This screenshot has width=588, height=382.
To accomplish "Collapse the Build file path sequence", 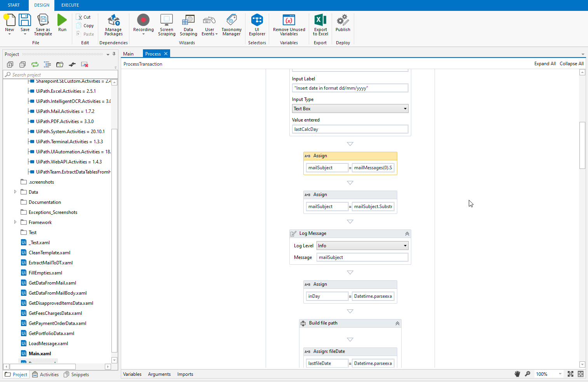I will click(x=397, y=323).
